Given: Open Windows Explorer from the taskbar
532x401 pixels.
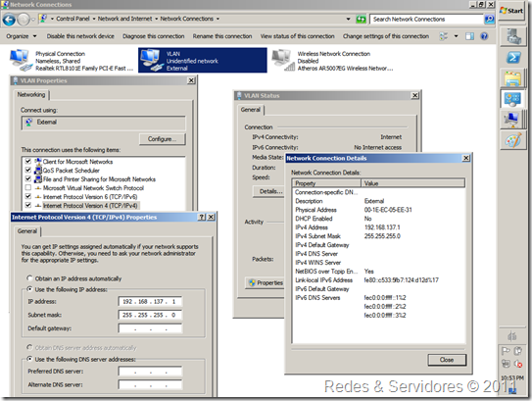Looking at the screenshot, I should [512, 78].
